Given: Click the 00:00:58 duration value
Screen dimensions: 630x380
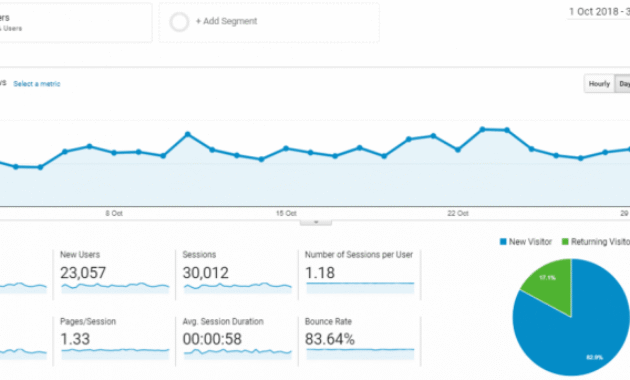Looking at the screenshot, I should [x=212, y=339].
